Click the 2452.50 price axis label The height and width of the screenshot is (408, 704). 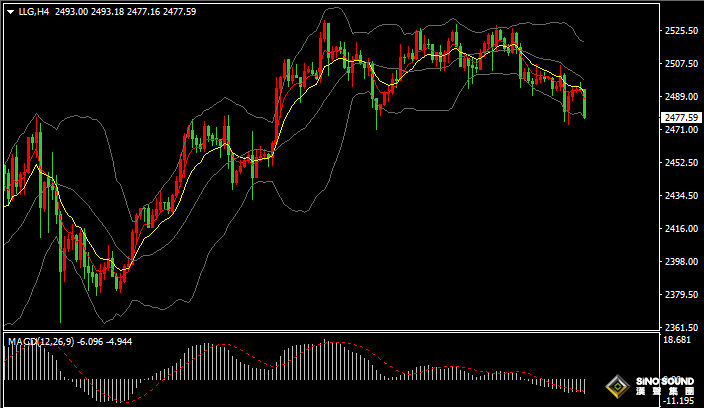(x=680, y=163)
